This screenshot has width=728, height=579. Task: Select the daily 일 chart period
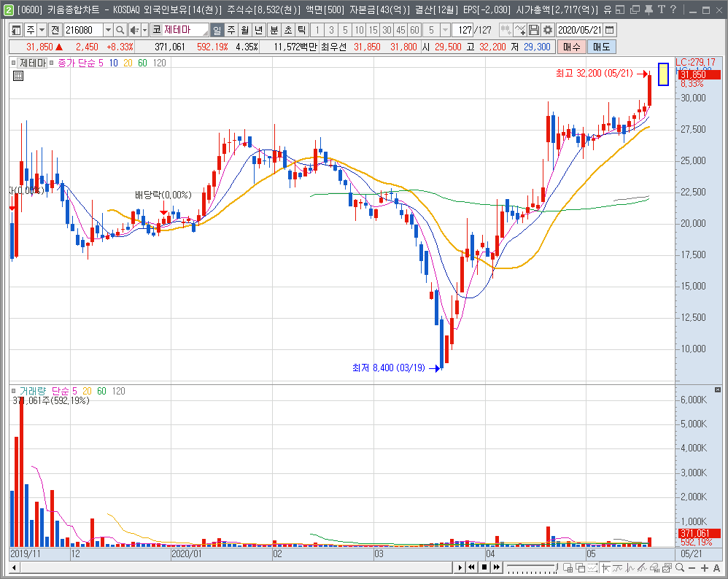point(217,30)
